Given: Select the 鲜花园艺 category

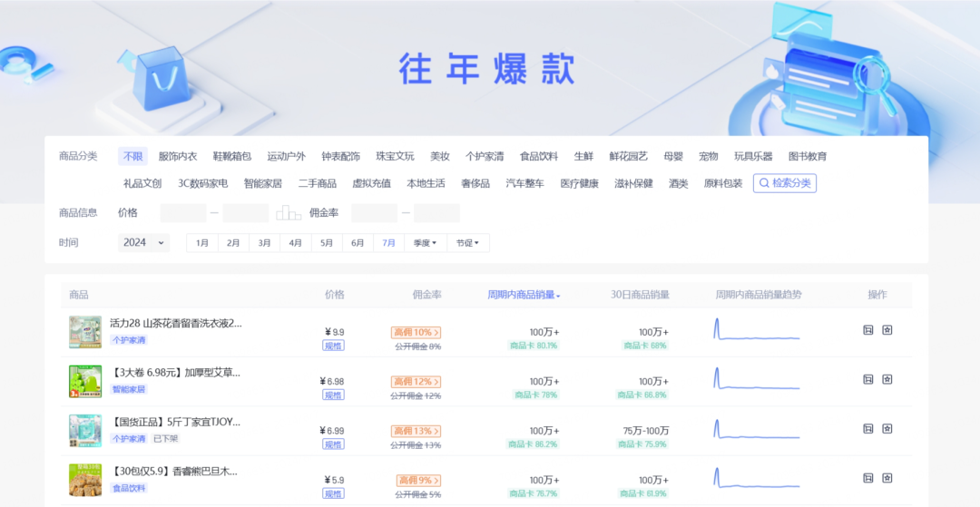Looking at the screenshot, I should (629, 156).
